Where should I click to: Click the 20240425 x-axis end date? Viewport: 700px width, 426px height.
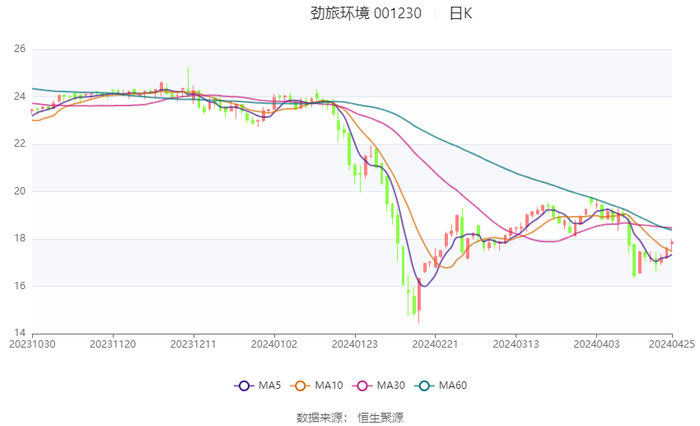(672, 343)
